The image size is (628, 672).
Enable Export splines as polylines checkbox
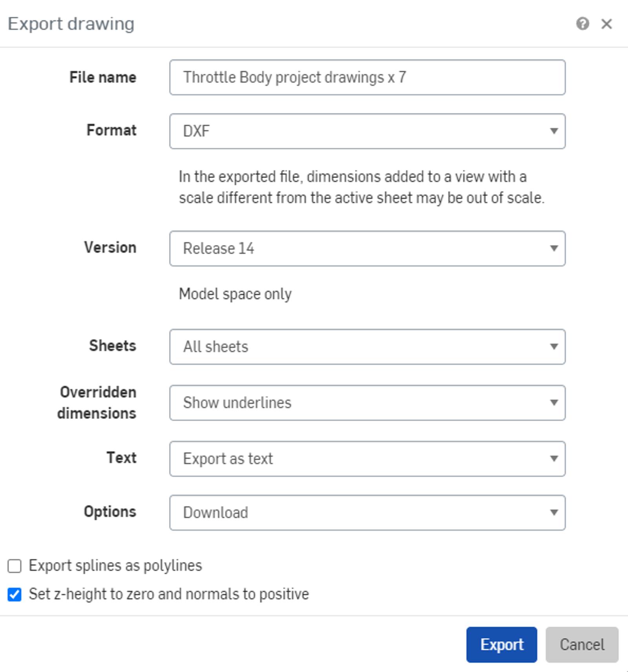click(x=15, y=566)
